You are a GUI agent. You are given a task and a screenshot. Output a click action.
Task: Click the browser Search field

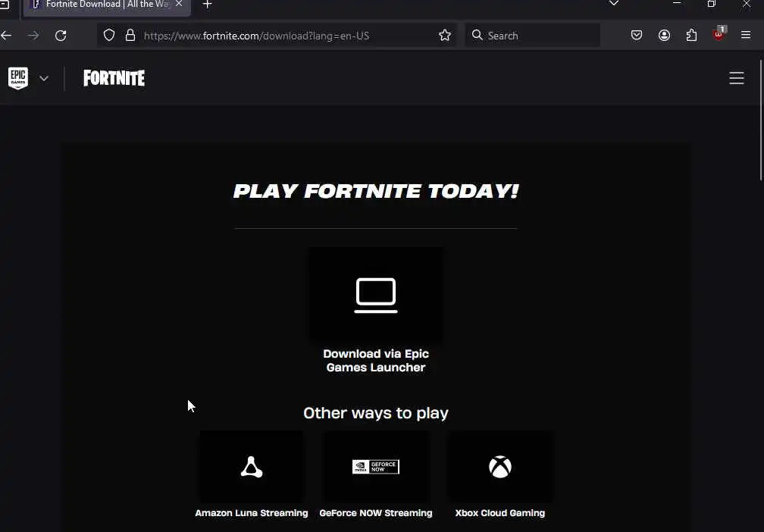pos(533,35)
